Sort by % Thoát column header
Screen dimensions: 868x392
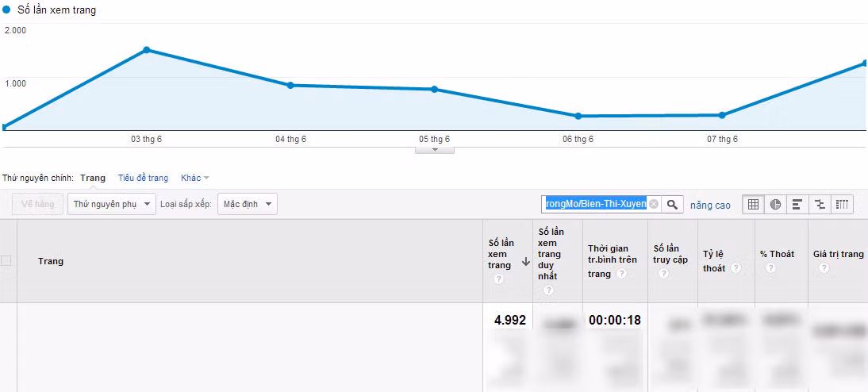(x=778, y=254)
